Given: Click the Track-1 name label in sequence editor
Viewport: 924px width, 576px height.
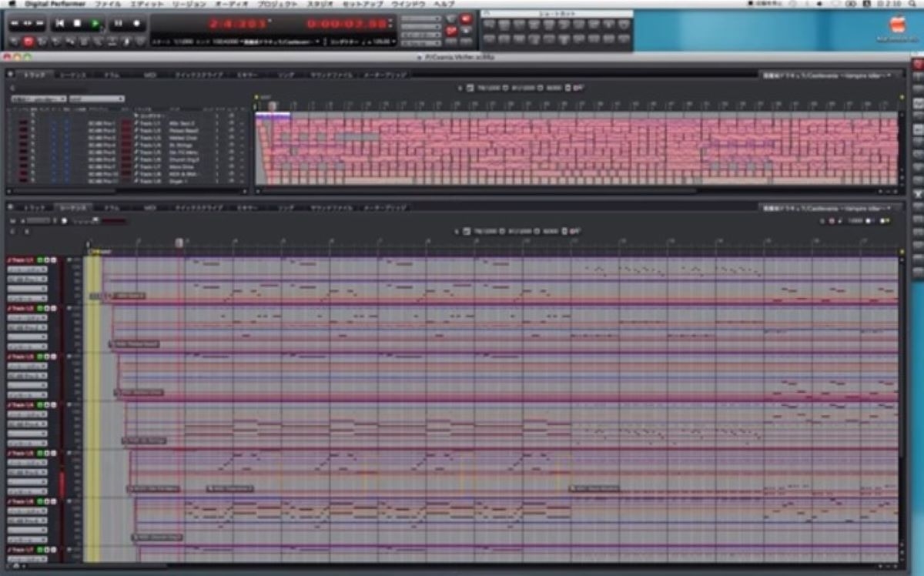Looking at the screenshot, I should [21, 260].
